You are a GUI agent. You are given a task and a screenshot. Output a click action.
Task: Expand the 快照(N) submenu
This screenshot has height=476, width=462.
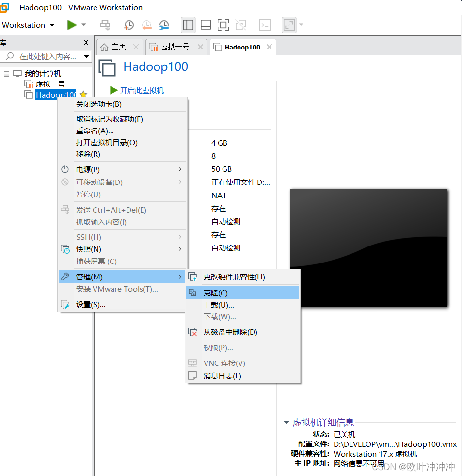pyautogui.click(x=122, y=249)
